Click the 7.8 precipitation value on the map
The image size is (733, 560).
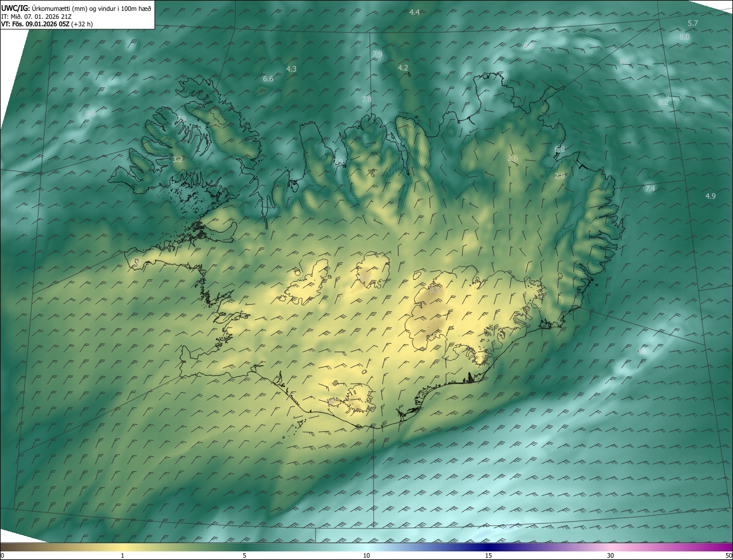coord(366,100)
